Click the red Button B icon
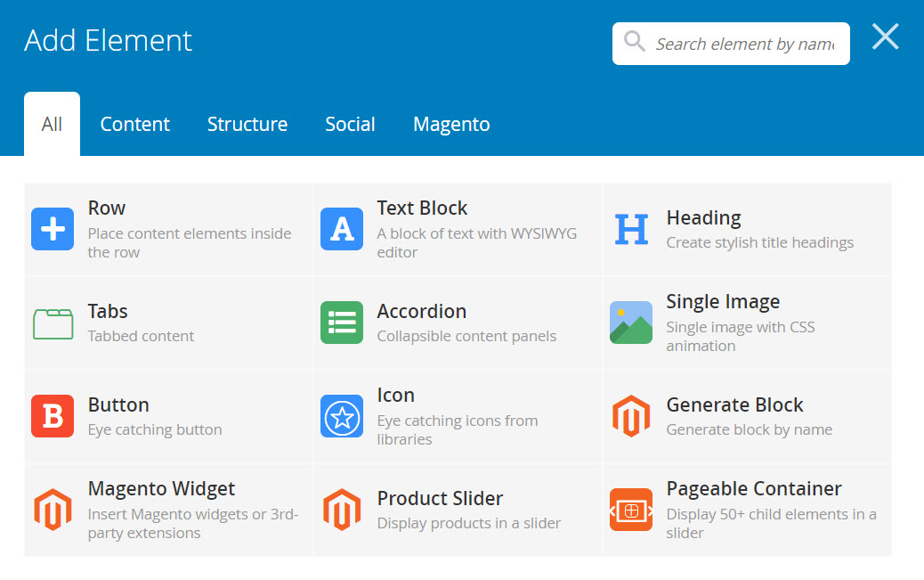The height and width of the screenshot is (580, 924). (53, 416)
